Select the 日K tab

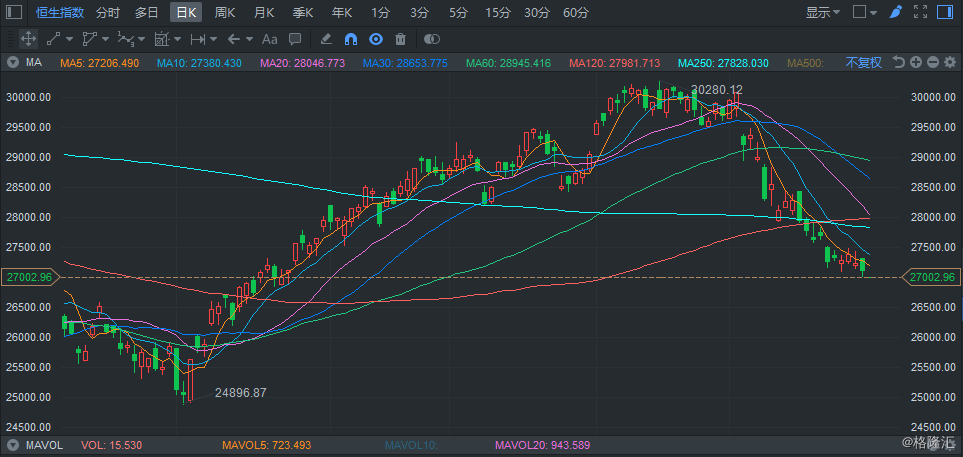tap(186, 12)
